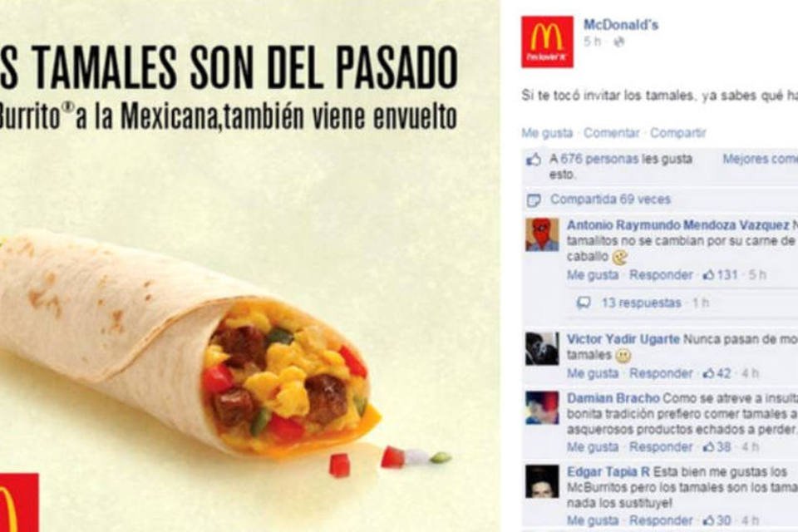Click the 131 likes thumbs-up icon
Screen dimensions: 798x532
point(708,275)
